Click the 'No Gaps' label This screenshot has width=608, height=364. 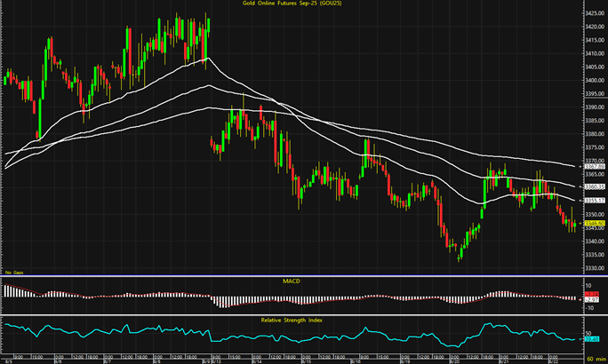tap(13, 271)
